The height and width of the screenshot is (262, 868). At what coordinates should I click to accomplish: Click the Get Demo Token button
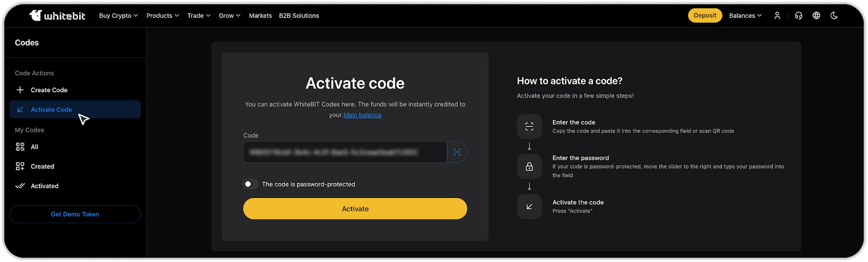[x=75, y=214]
